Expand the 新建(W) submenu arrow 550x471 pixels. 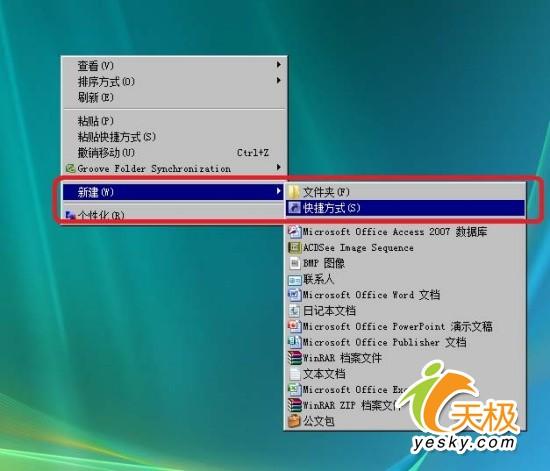(x=279, y=191)
